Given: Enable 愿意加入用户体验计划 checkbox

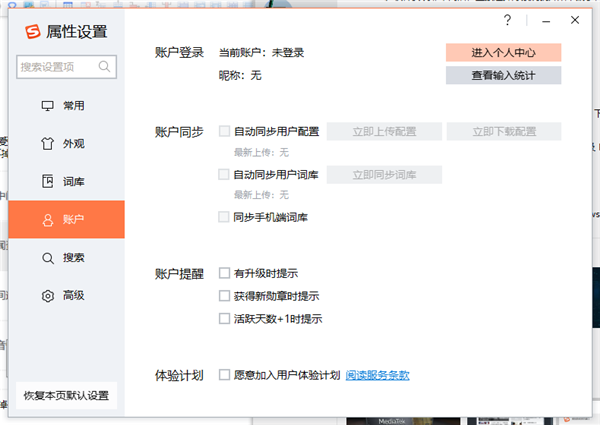Looking at the screenshot, I should tap(224, 375).
